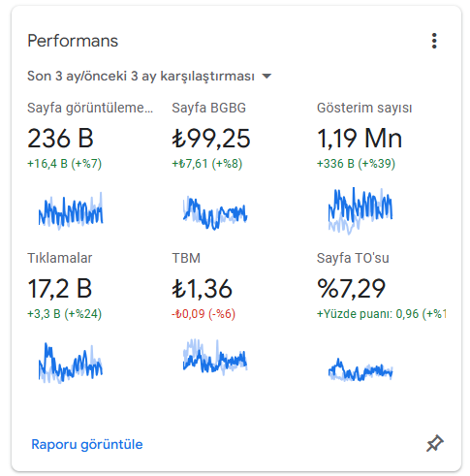The image size is (470, 476).
Task: Click the green +336 B (+%39) change text
Action: pos(356,164)
